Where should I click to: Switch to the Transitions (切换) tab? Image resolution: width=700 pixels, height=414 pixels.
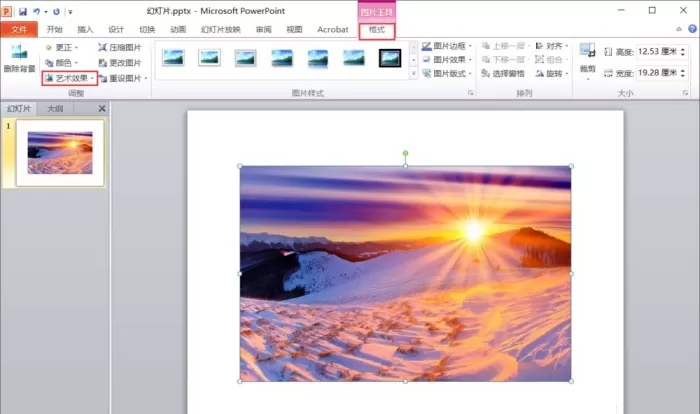tap(147, 29)
